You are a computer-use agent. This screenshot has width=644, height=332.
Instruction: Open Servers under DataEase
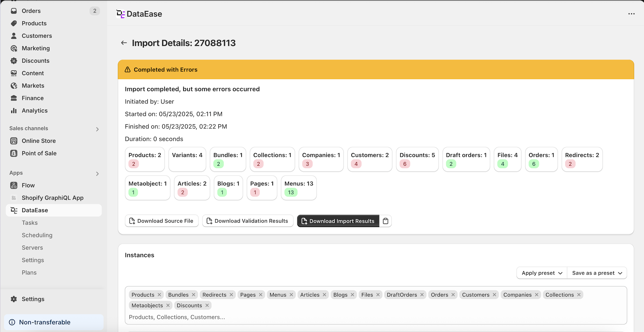tap(32, 248)
